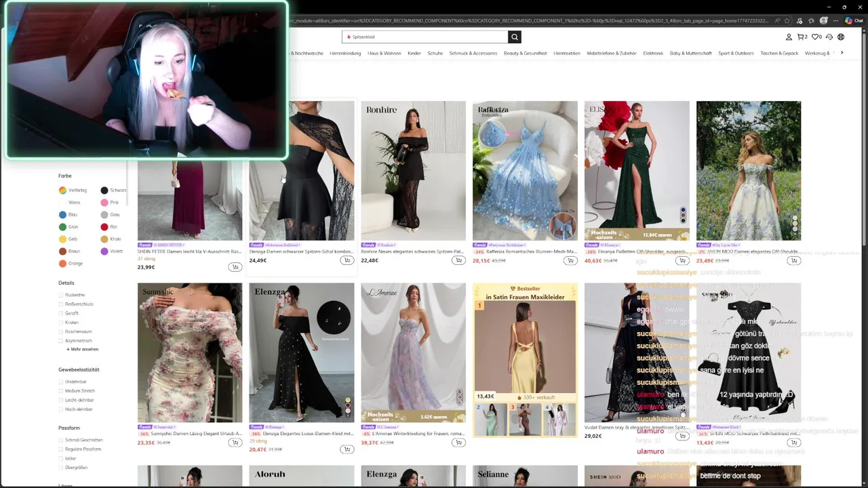Open the Schuhe category
The height and width of the screenshot is (488, 868).
[x=435, y=53]
